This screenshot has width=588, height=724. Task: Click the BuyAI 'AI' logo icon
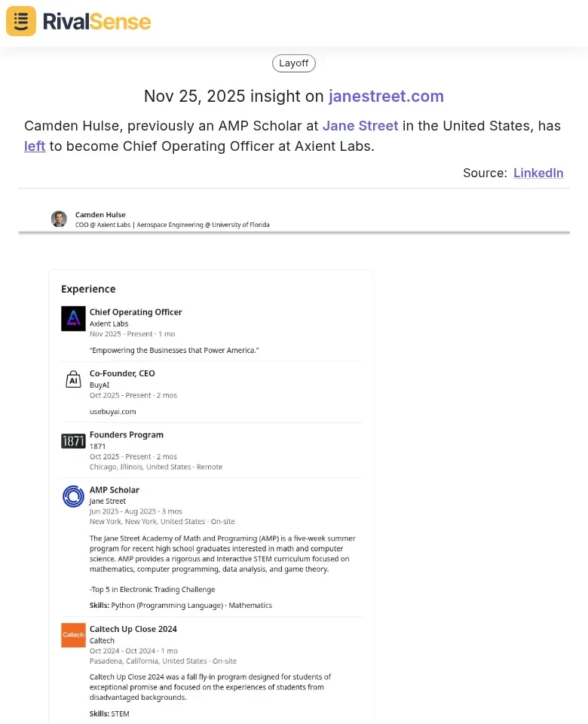[73, 379]
